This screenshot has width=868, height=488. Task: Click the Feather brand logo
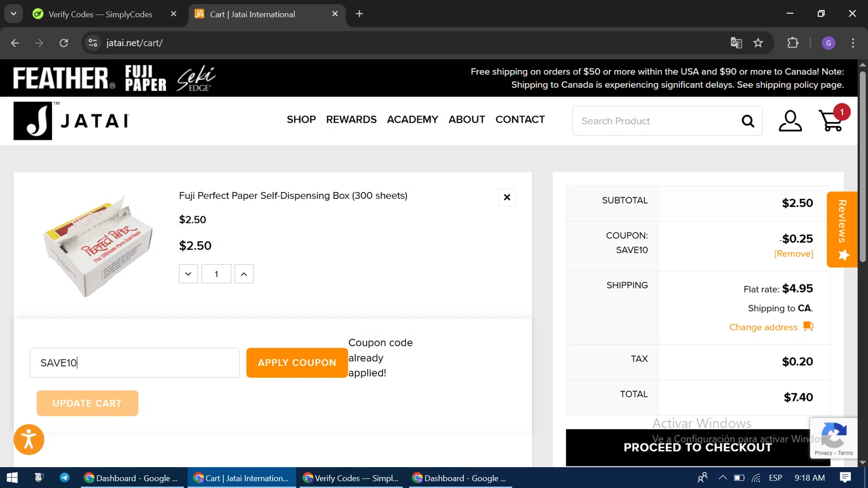(64, 78)
